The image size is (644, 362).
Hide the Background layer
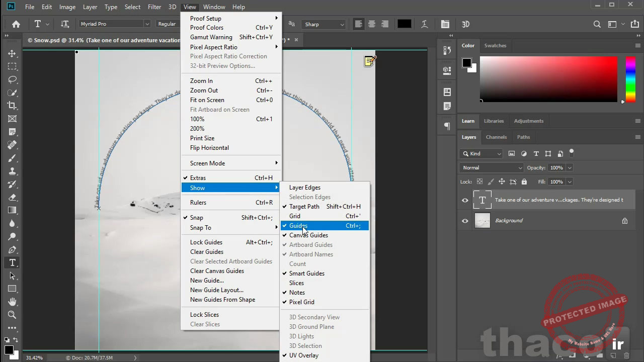(465, 220)
